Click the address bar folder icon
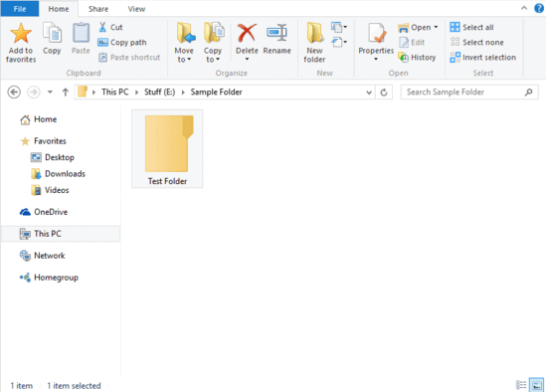 click(x=83, y=92)
